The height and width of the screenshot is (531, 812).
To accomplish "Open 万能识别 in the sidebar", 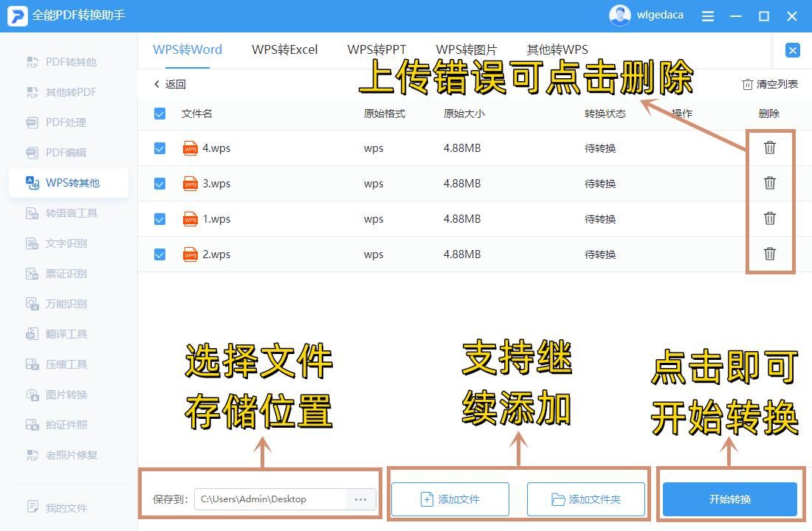I will click(x=69, y=304).
